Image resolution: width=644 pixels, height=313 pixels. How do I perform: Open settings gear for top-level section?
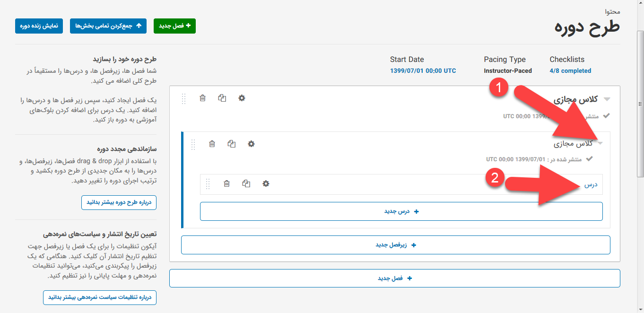pyautogui.click(x=242, y=98)
